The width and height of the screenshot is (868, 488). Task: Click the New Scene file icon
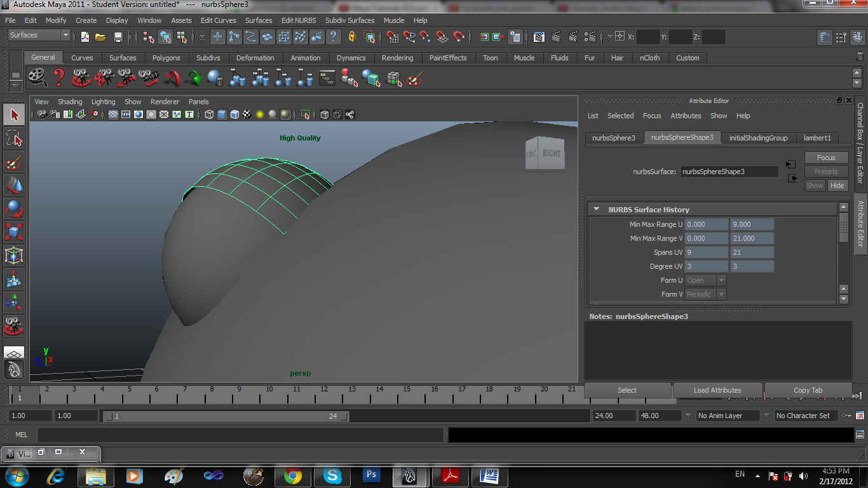coord(85,37)
